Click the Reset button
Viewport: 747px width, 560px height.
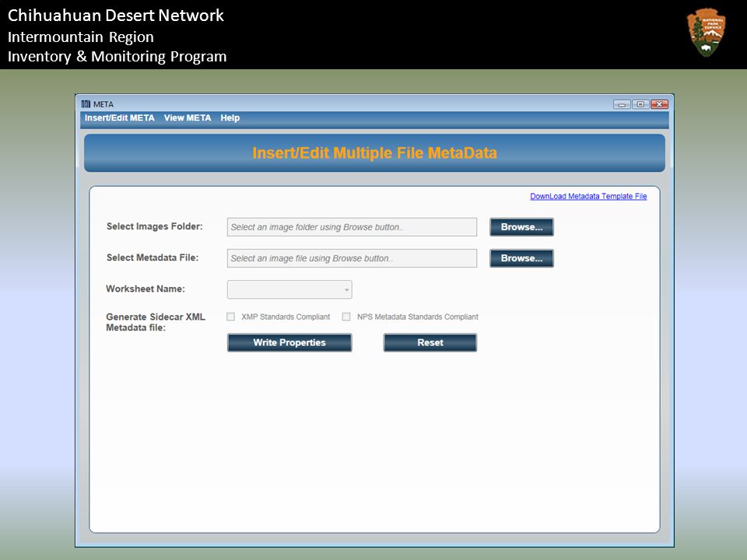coord(430,343)
